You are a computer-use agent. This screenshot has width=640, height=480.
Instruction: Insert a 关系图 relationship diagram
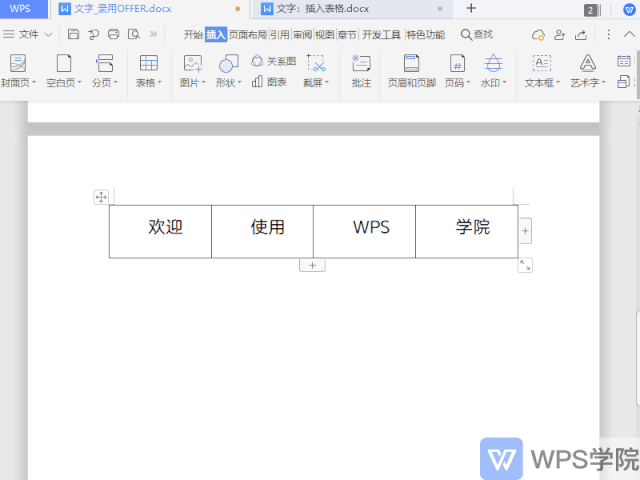click(273, 61)
